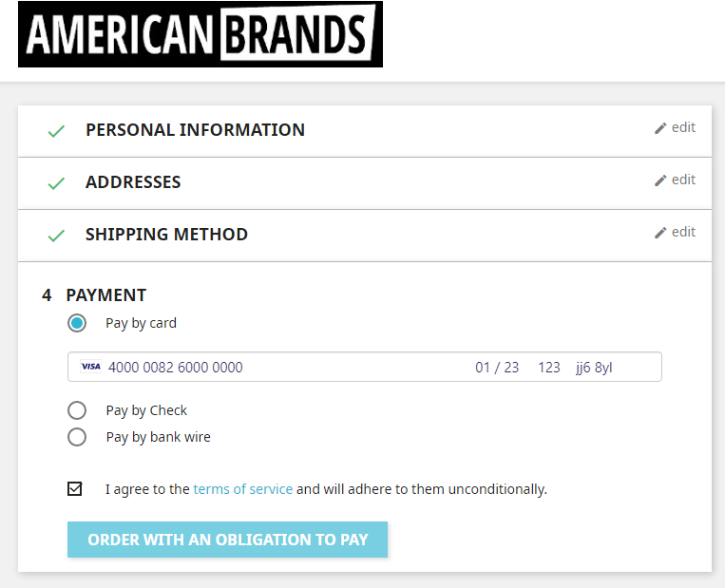725x588 pixels.
Task: Click the American Brands logo
Action: click(200, 34)
